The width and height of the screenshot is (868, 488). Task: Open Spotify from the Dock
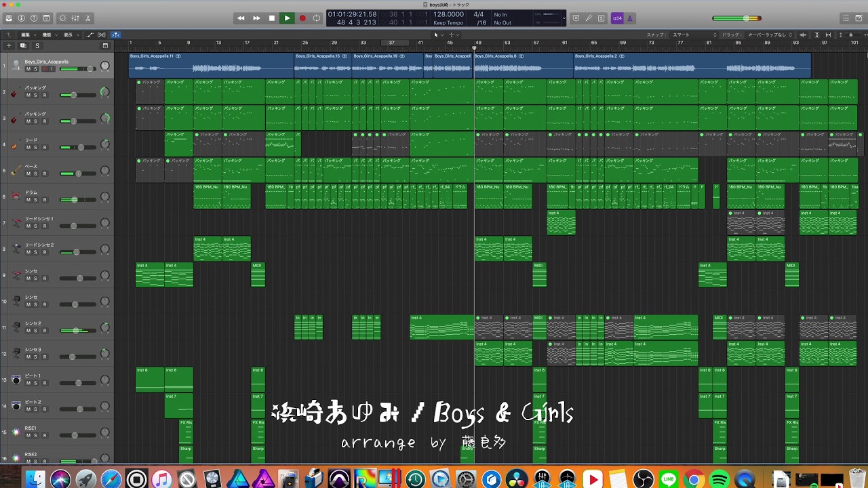(x=719, y=480)
